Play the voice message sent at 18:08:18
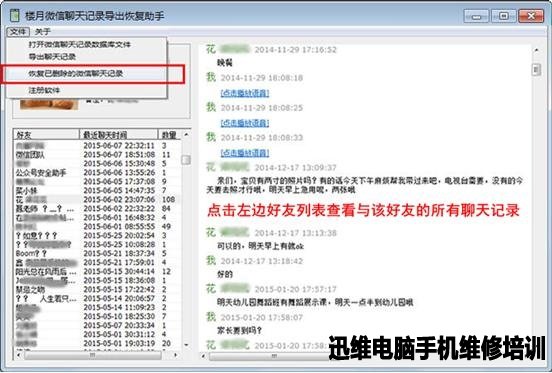This screenshot has height=373, width=552. (x=245, y=93)
